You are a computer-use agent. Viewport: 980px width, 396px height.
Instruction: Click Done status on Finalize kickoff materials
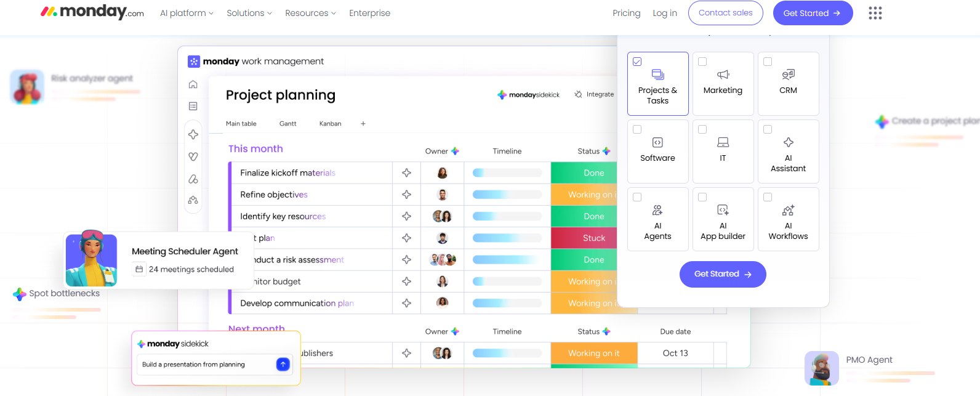click(584, 173)
